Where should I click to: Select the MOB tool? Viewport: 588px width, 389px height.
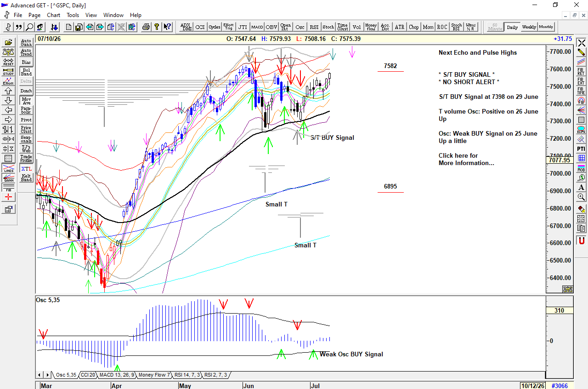tap(581, 168)
